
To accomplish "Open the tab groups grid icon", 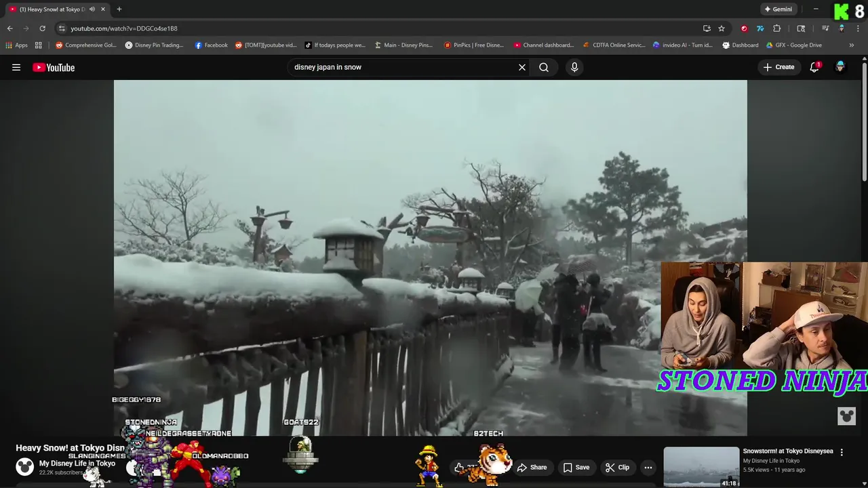I will pos(39,45).
